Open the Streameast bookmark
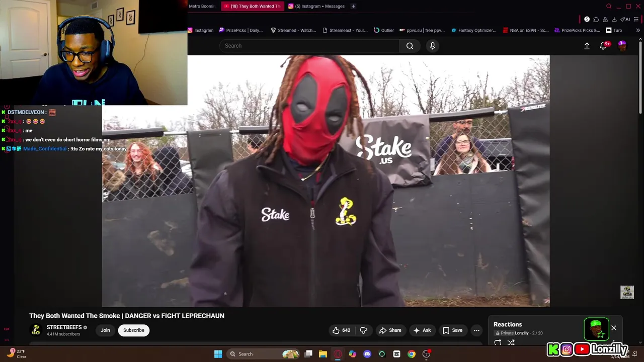The image size is (644, 362). click(x=345, y=30)
